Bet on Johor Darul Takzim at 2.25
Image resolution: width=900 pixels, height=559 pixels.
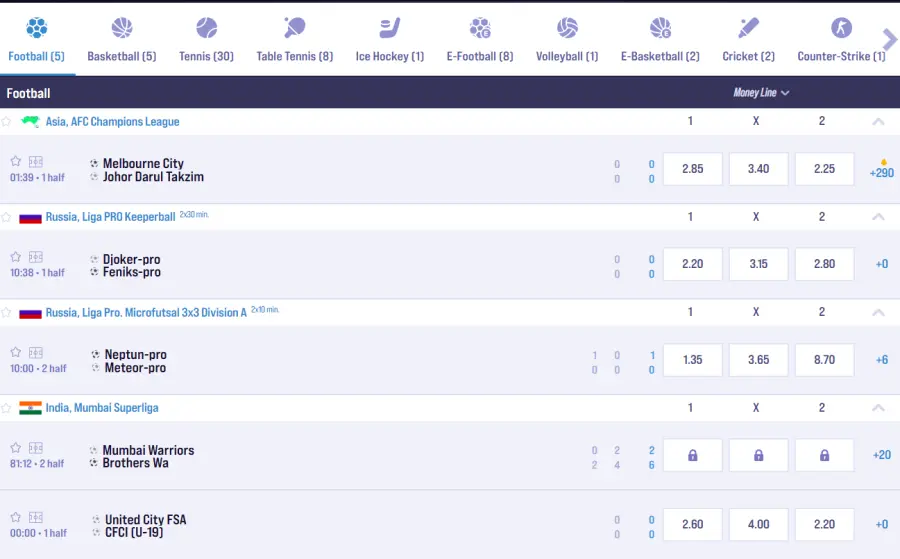[824, 169]
